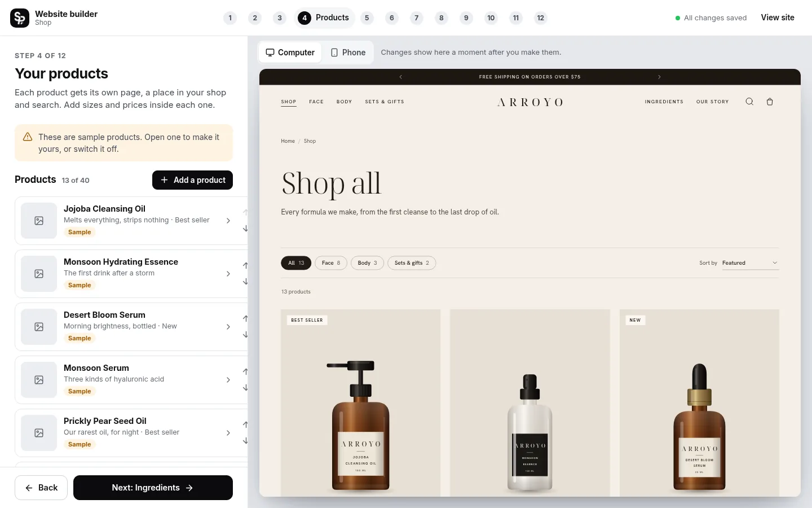Click the All changes saved status
This screenshot has width=812, height=508.
point(711,18)
